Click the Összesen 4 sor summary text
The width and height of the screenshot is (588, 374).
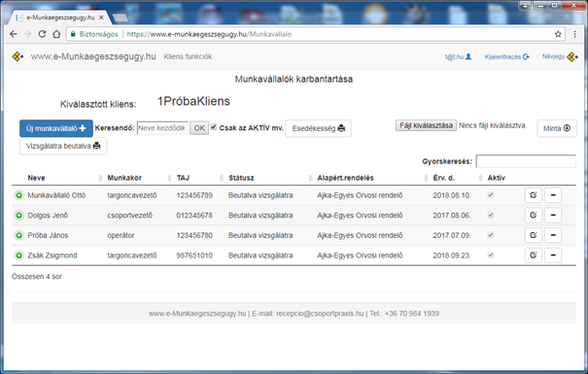[x=37, y=277]
